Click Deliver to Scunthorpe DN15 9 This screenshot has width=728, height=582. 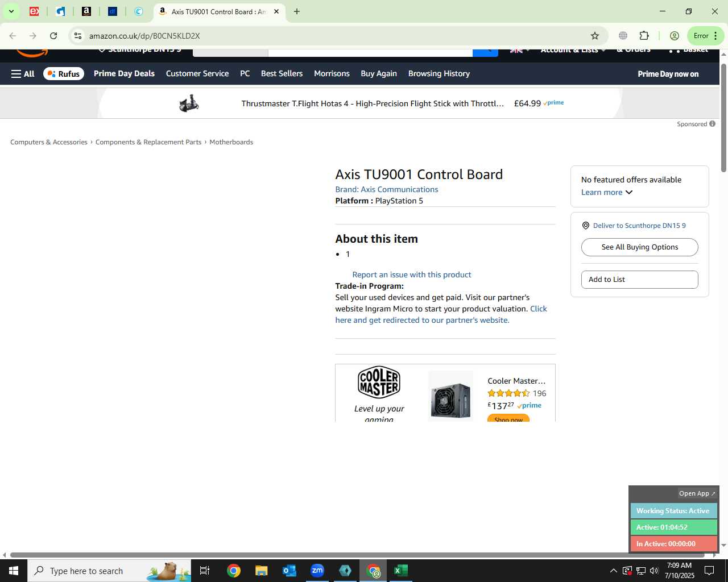click(x=639, y=226)
